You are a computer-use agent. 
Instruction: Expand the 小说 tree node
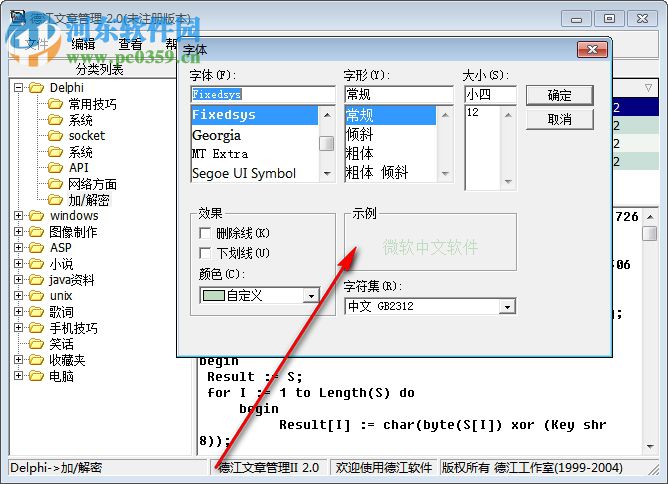[18, 264]
